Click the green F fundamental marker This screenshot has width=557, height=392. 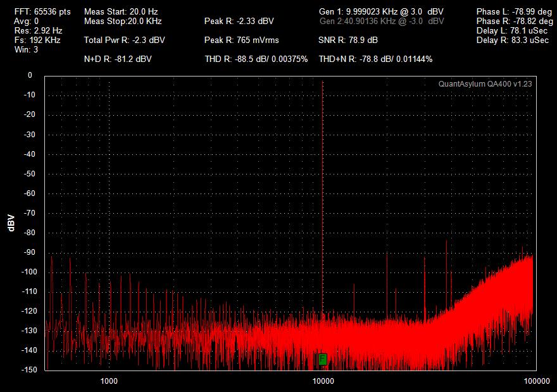pyautogui.click(x=323, y=359)
